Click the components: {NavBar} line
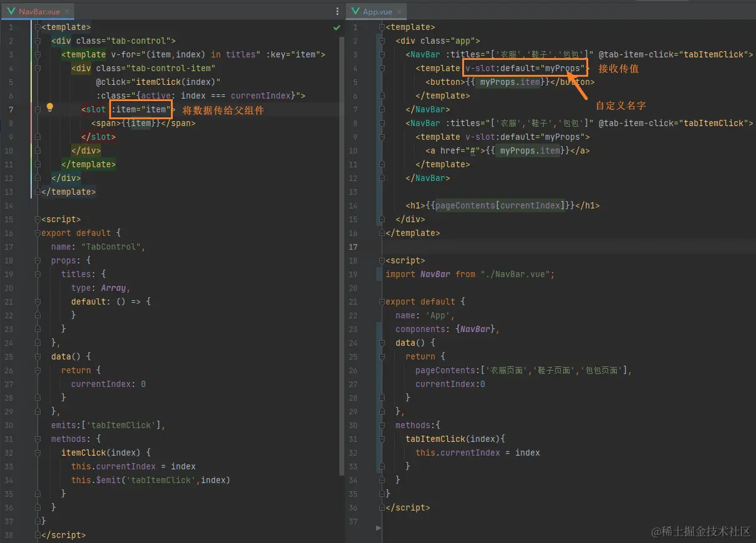This screenshot has height=543, width=756. [x=447, y=330]
